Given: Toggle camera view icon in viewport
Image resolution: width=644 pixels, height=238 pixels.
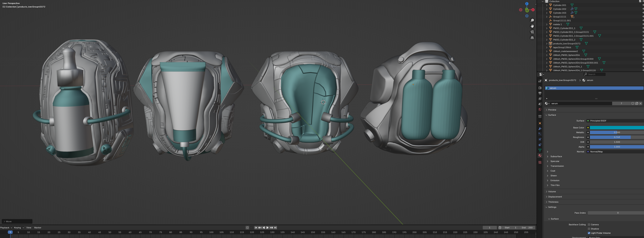Looking at the screenshot, I should click(532, 32).
